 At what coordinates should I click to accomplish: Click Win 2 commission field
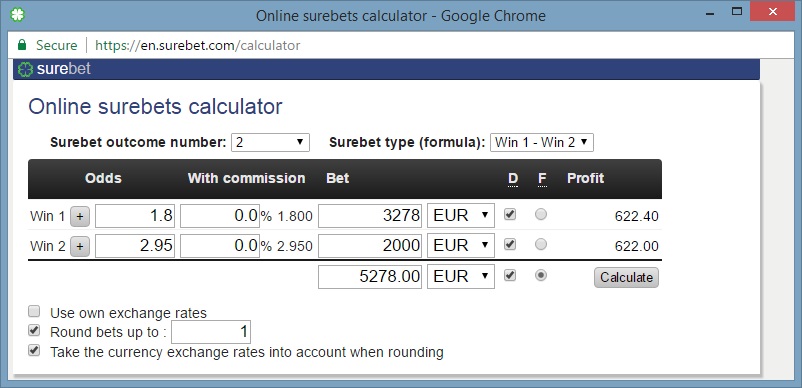click(x=220, y=246)
